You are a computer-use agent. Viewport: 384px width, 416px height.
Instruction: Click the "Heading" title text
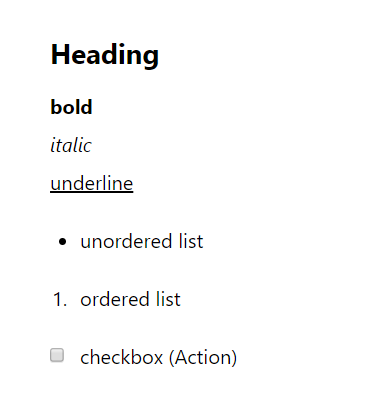point(105,56)
